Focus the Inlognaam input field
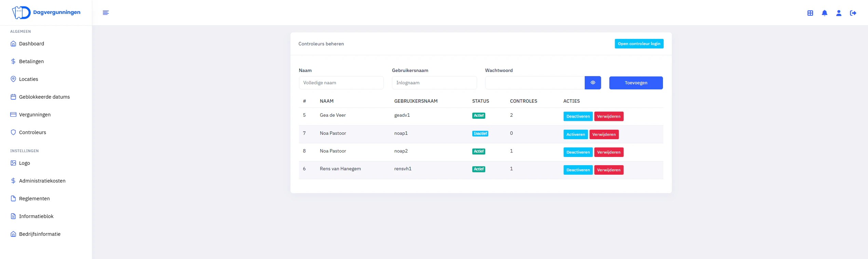Screen dimensions: 868x259 click(434, 83)
